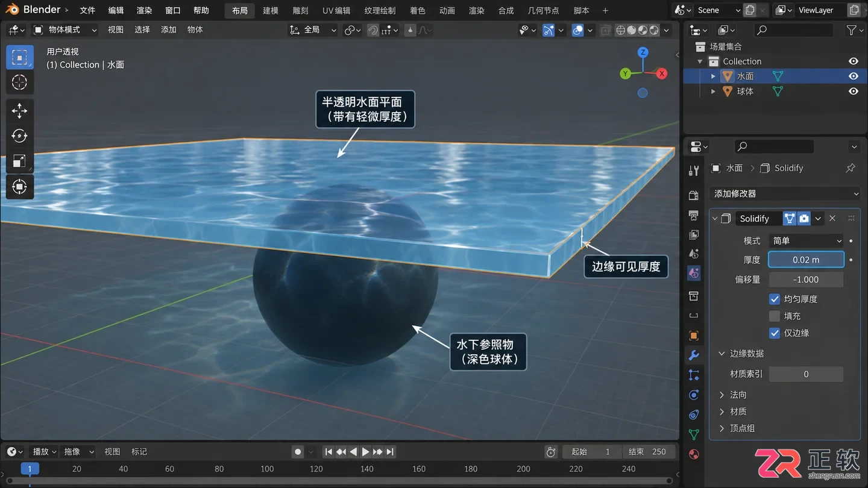Switch to the 几何节点 workspace tab
Screen dimensions: 868x488
click(543, 10)
